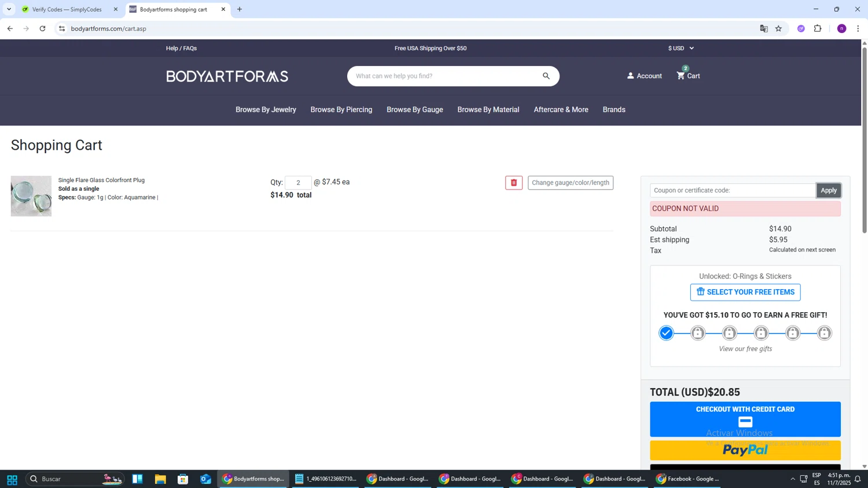Click the Bodyartforms logo
This screenshot has height=488, width=868.
click(227, 76)
